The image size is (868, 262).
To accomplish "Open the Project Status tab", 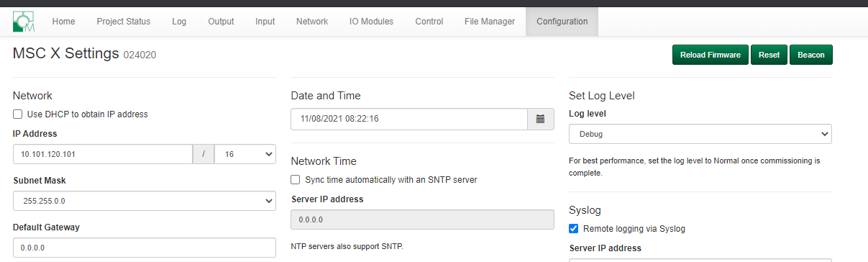I will pyautogui.click(x=124, y=22).
